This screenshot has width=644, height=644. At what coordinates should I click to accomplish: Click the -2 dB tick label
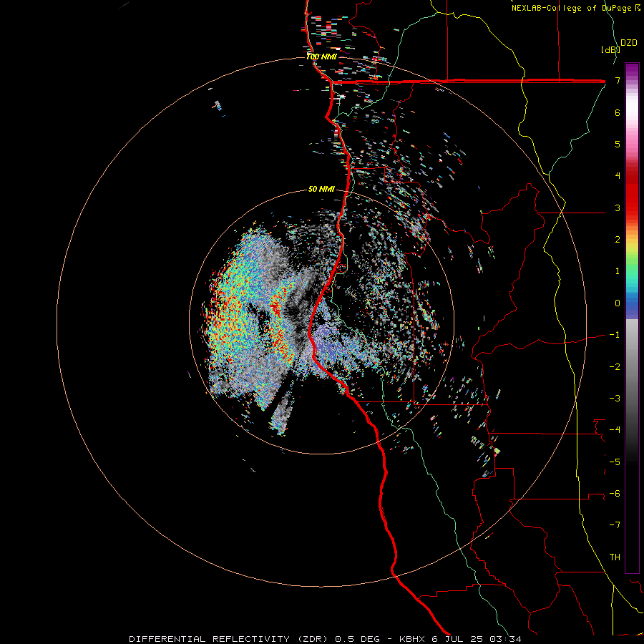[615, 367]
